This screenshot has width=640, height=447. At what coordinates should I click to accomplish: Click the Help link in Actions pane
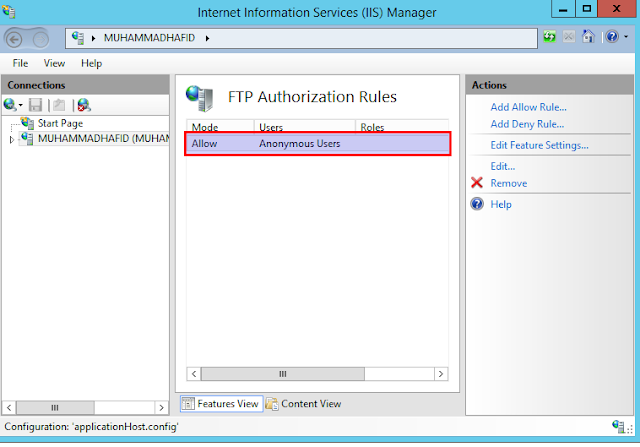tap(501, 205)
